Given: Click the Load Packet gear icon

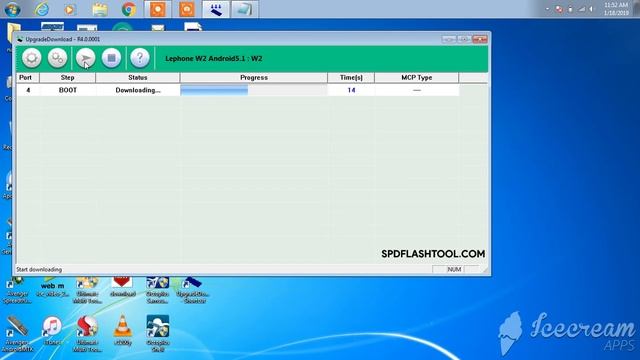Looking at the screenshot, I should [31, 58].
